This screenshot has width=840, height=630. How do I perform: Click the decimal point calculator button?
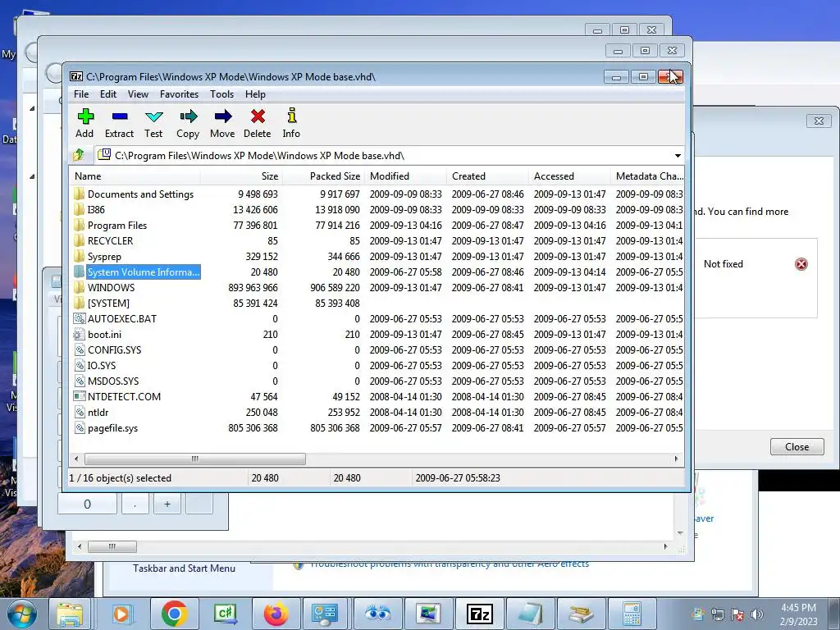pos(135,504)
